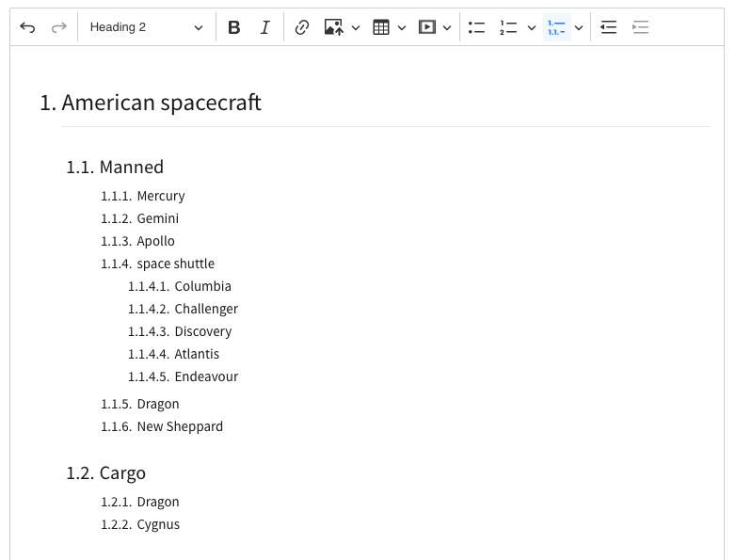Undo the last action
This screenshot has width=736, height=560.
[x=27, y=27]
